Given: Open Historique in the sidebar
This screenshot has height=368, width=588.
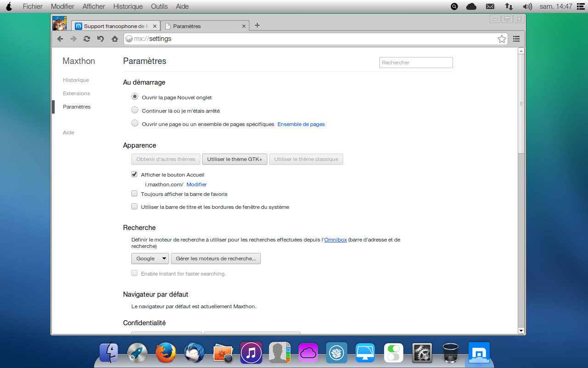Looking at the screenshot, I should 76,80.
